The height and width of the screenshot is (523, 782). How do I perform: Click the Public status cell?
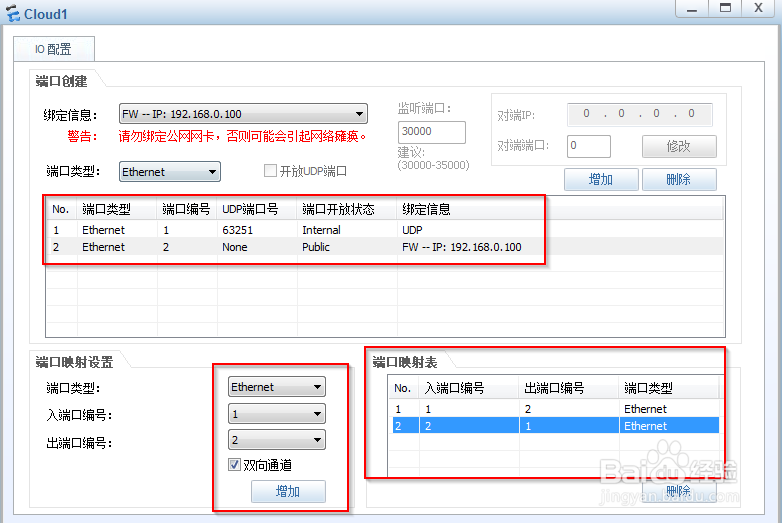[316, 247]
